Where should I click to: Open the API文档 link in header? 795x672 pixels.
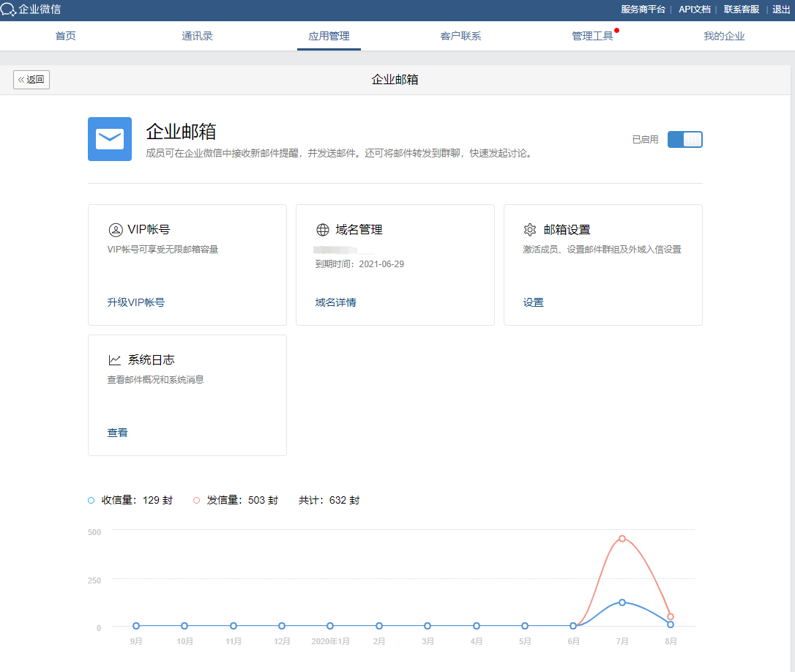[x=694, y=10]
